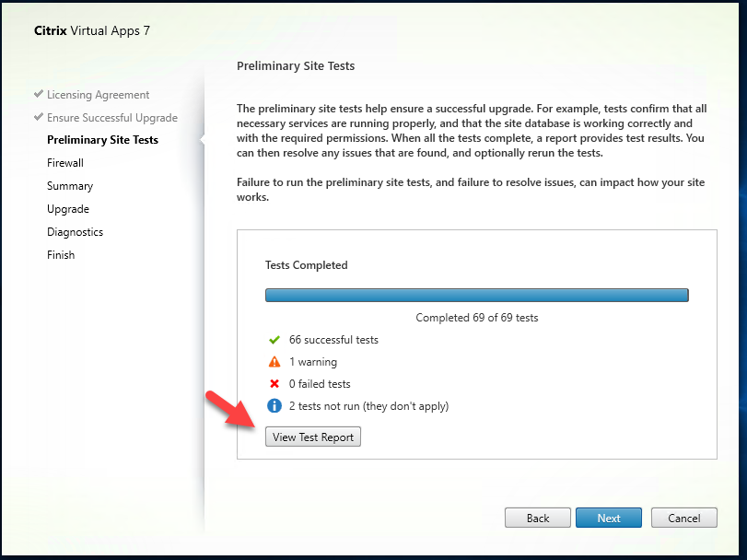The width and height of the screenshot is (747, 560).
Task: Select the Licensing Agreement step
Action: tap(99, 95)
